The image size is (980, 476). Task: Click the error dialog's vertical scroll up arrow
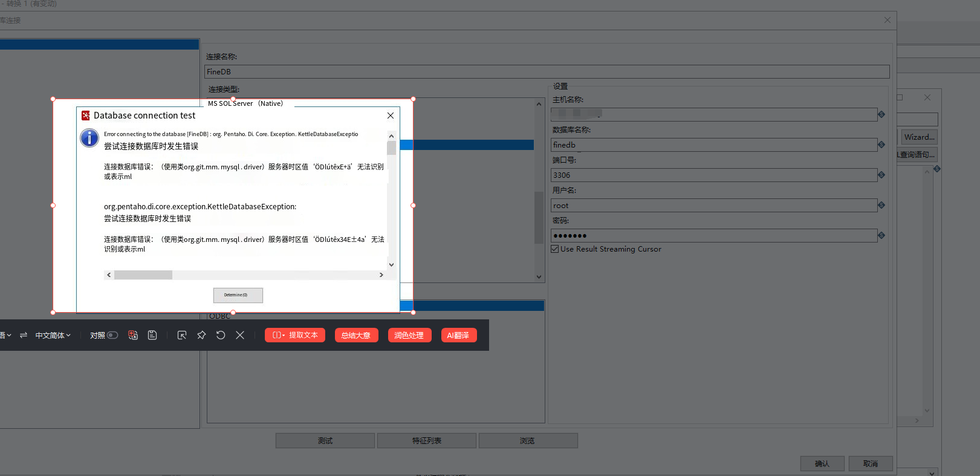coord(391,136)
